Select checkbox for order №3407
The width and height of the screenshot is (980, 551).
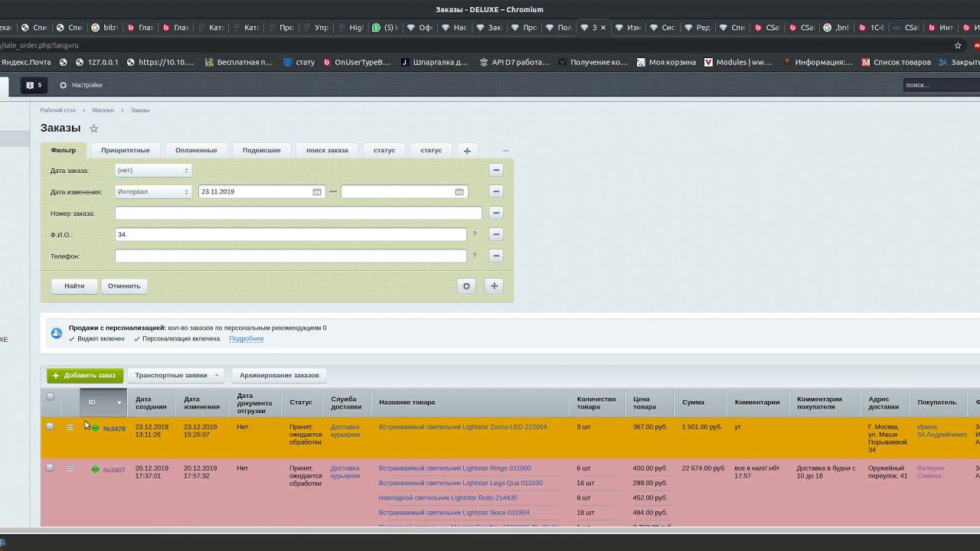click(x=51, y=468)
